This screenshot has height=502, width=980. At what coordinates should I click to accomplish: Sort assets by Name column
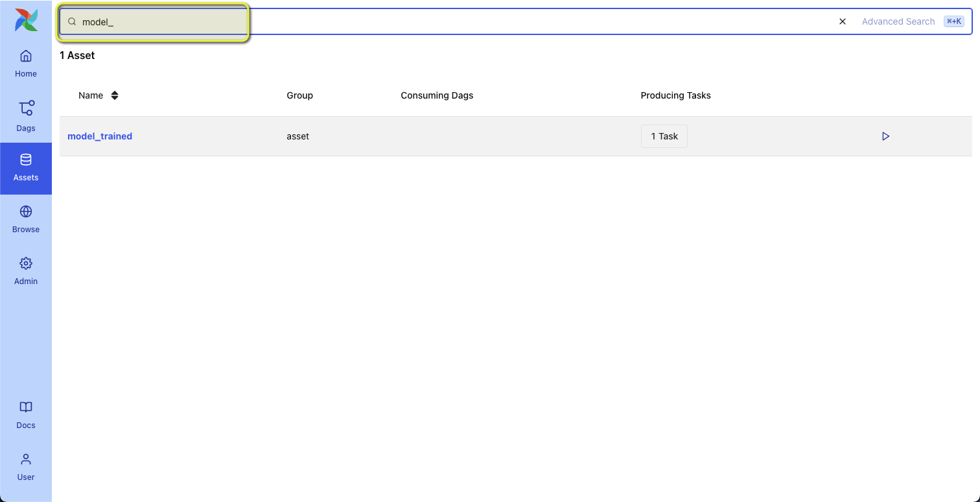tap(99, 95)
